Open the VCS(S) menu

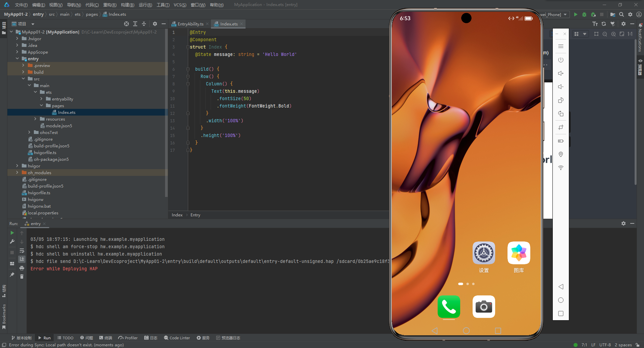[x=180, y=5]
